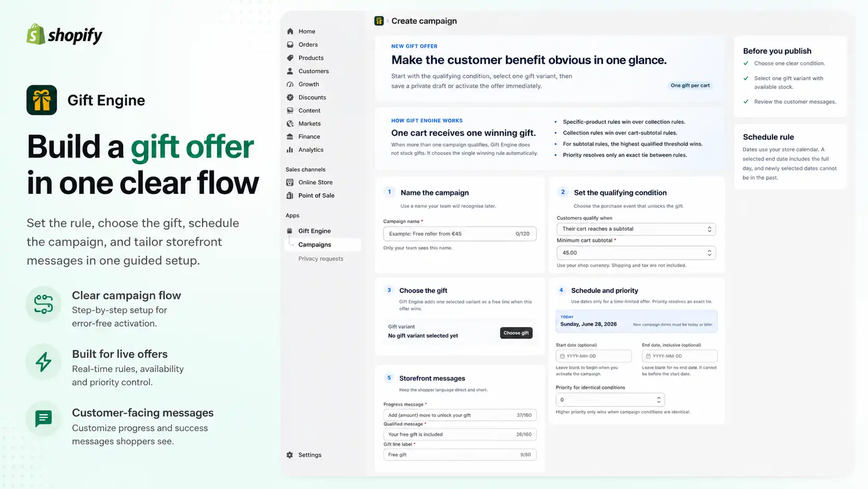Click the Shopify bag logo
Viewport: 868px width, 489px height.
[36, 34]
